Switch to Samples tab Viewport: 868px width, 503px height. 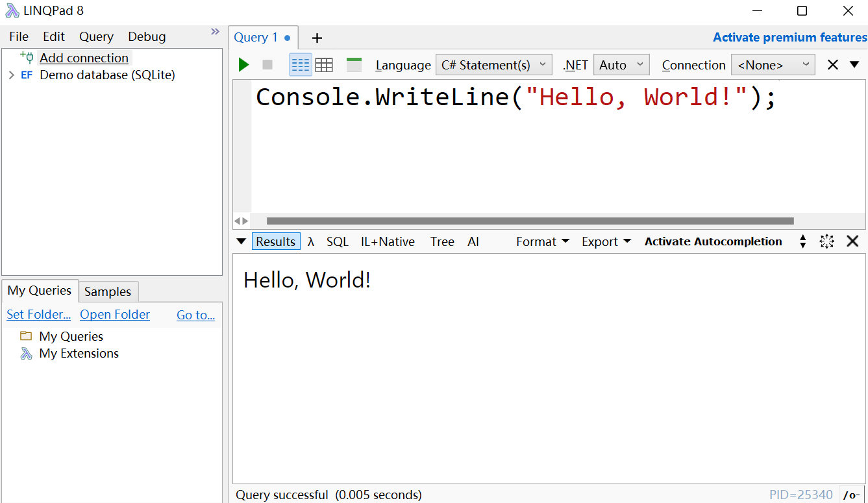pos(108,291)
